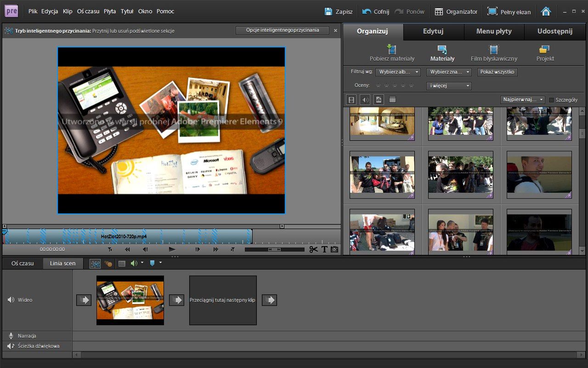Enable the Szczegóły checkbox
The image size is (588, 368).
[552, 100]
